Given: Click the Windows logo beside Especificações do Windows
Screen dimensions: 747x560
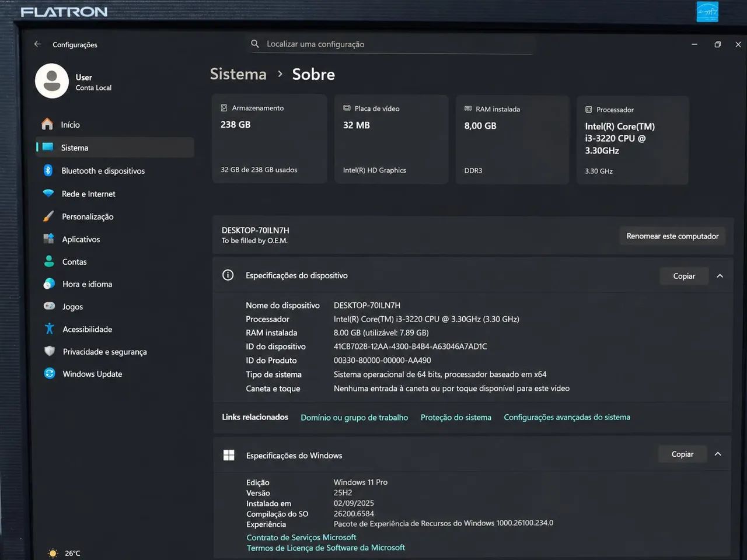Looking at the screenshot, I should click(229, 455).
